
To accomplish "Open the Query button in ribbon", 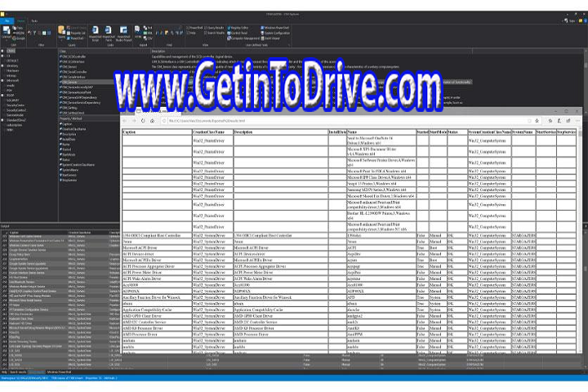I will point(61,33).
